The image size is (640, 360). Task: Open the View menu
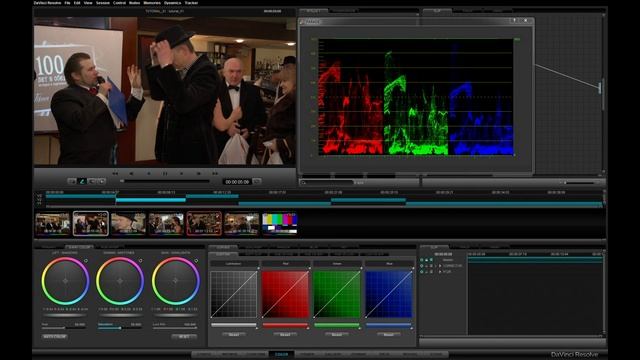[x=88, y=2]
